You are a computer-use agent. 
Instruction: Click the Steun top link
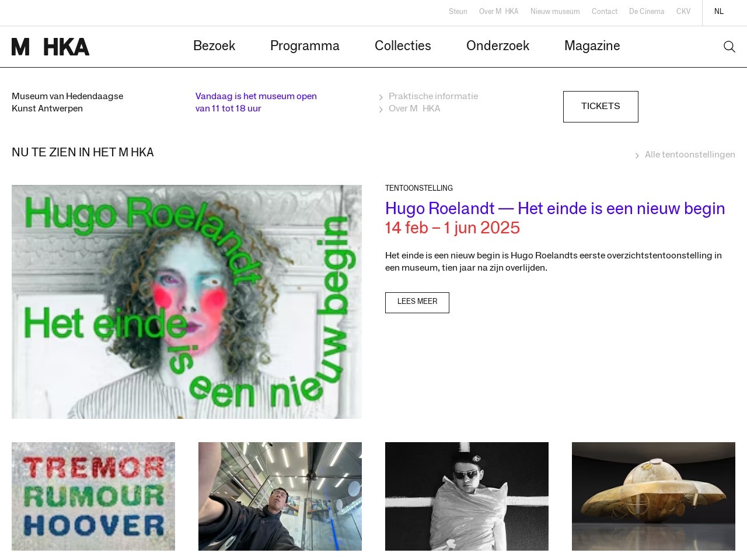click(458, 12)
